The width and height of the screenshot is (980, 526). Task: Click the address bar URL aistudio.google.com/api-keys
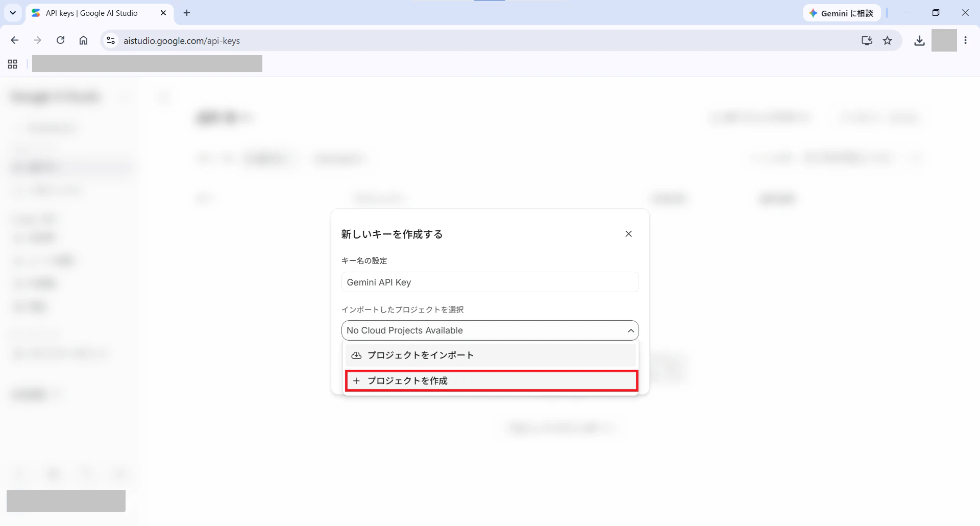182,41
